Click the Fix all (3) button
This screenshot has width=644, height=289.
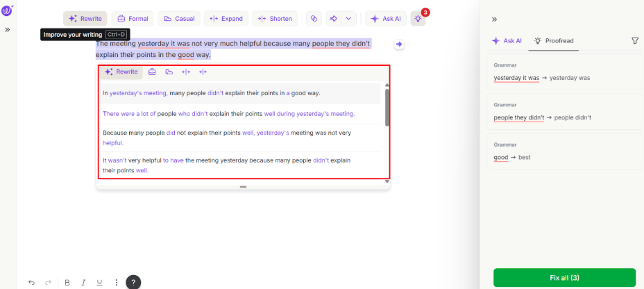pos(564,277)
